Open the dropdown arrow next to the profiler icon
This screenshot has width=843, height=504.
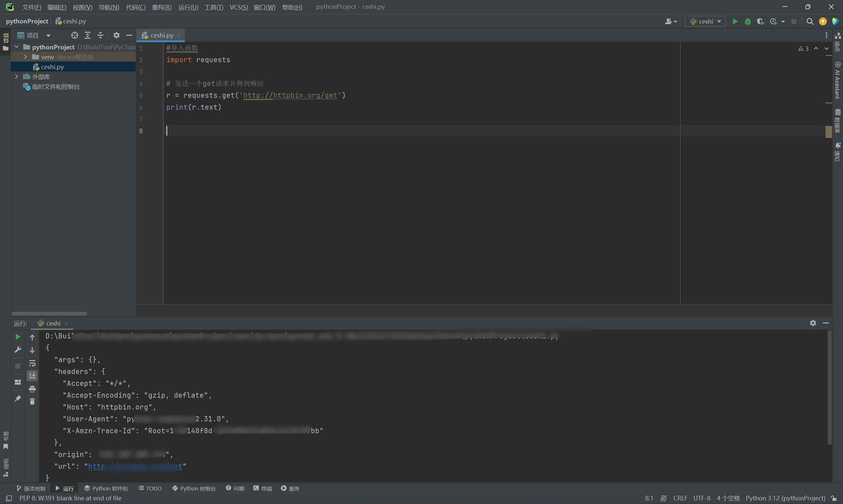click(x=783, y=21)
